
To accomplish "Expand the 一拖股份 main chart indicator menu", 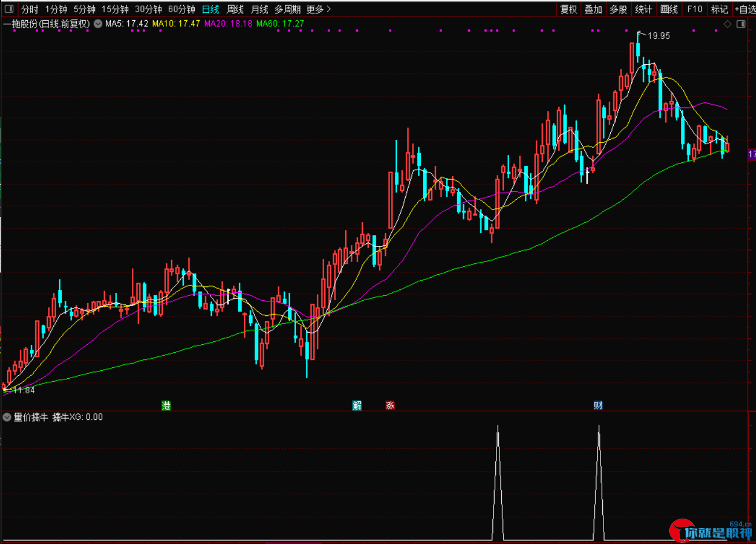I will [x=98, y=24].
